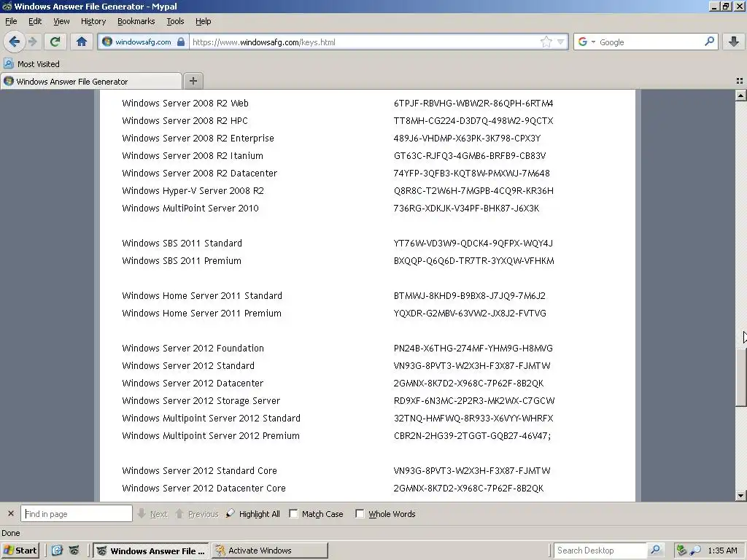Click Windows SBS 2011 Standard text
747x560 pixels.
(182, 244)
